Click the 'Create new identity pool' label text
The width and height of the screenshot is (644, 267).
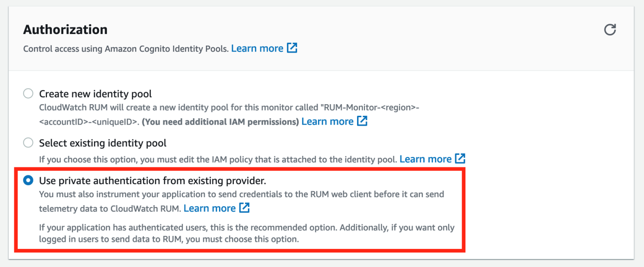(95, 94)
